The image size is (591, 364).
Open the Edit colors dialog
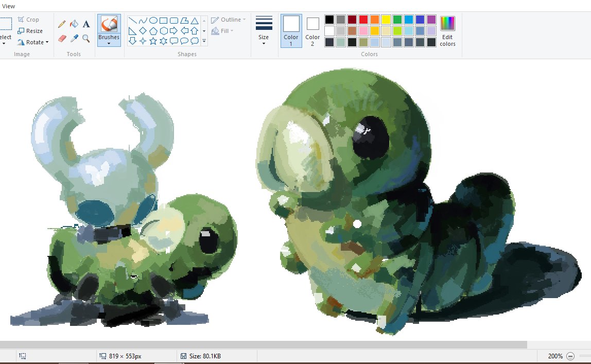tap(447, 31)
